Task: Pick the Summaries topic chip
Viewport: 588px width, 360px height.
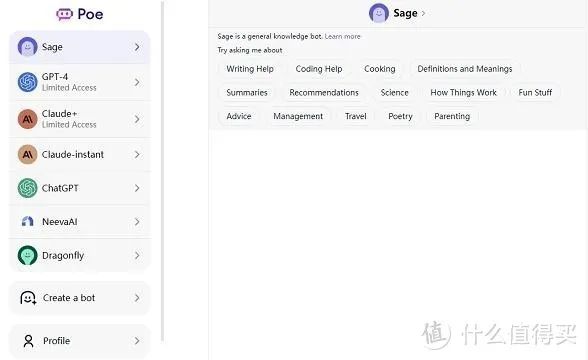Action: point(247,93)
